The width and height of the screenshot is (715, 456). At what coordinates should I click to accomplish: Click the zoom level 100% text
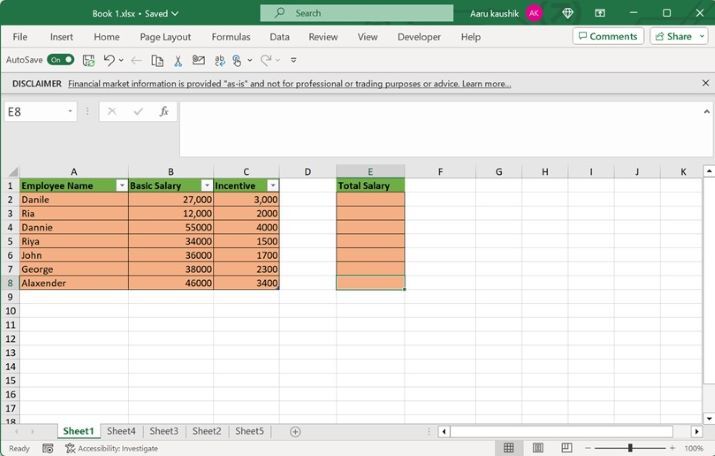(x=694, y=448)
